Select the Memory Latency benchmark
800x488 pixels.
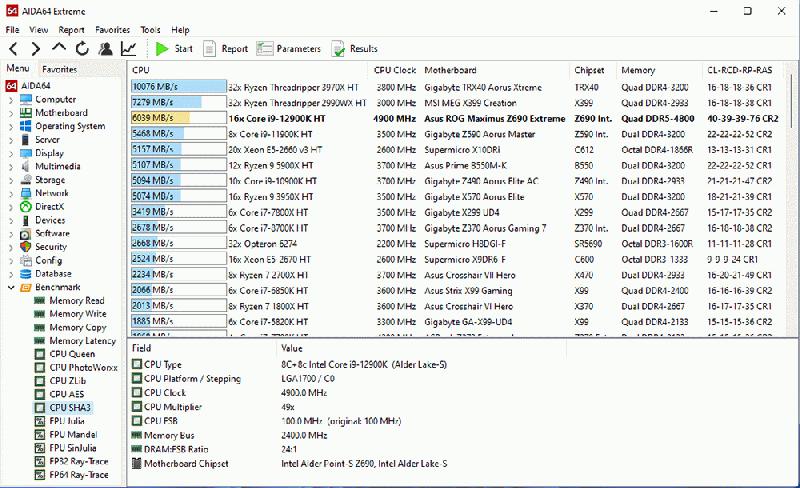pyautogui.click(x=82, y=341)
